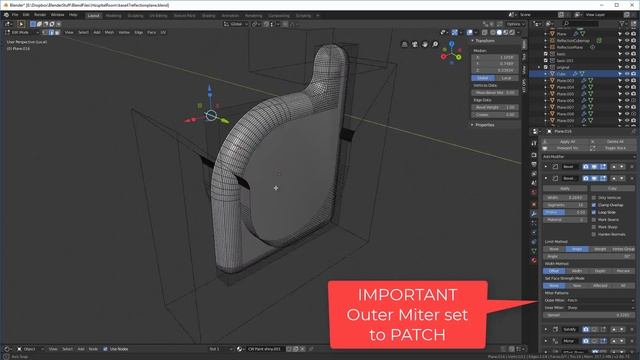The width and height of the screenshot is (640, 360).
Task: Toggle Clamp Overlap checkbox
Action: [x=594, y=205]
